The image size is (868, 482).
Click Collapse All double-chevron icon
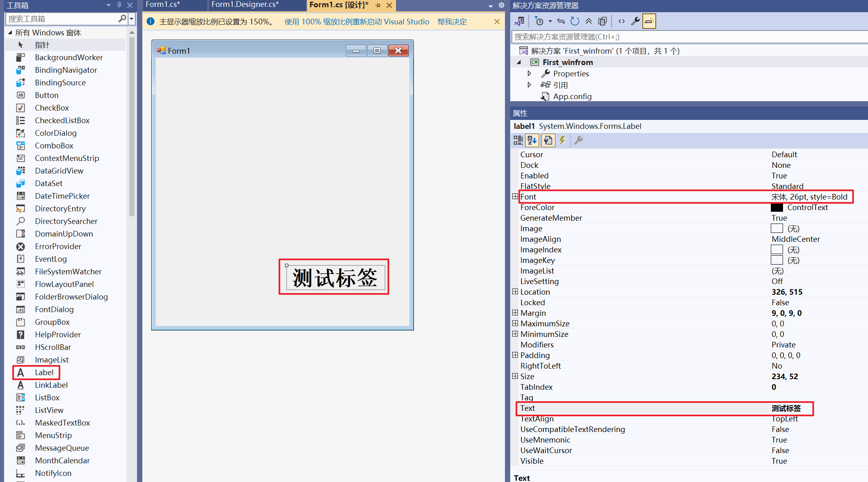pos(588,21)
